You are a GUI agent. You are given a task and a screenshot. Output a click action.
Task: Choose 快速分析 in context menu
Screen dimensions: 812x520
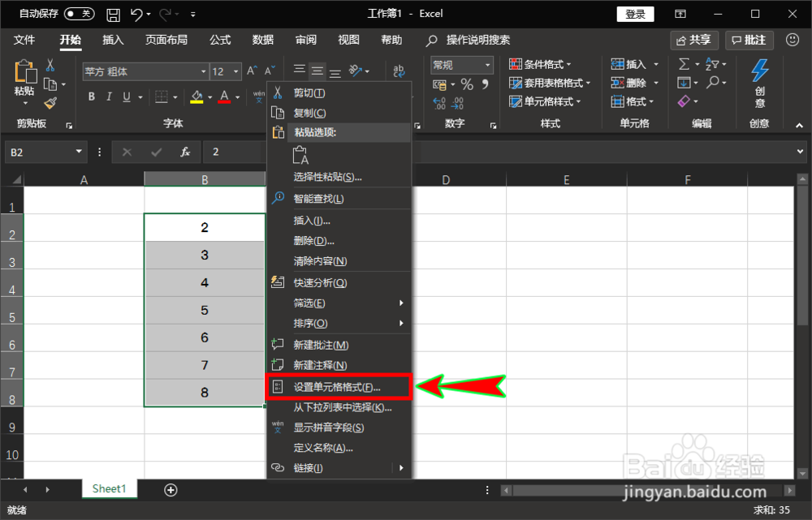339,283
